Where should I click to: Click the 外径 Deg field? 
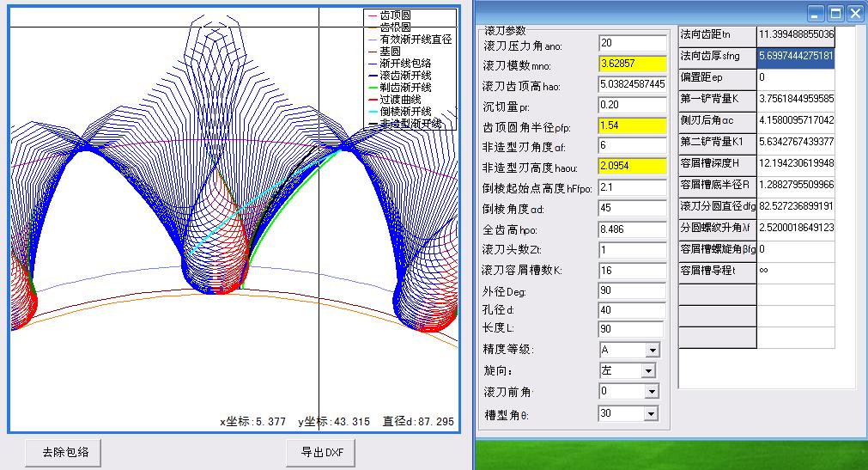[632, 291]
